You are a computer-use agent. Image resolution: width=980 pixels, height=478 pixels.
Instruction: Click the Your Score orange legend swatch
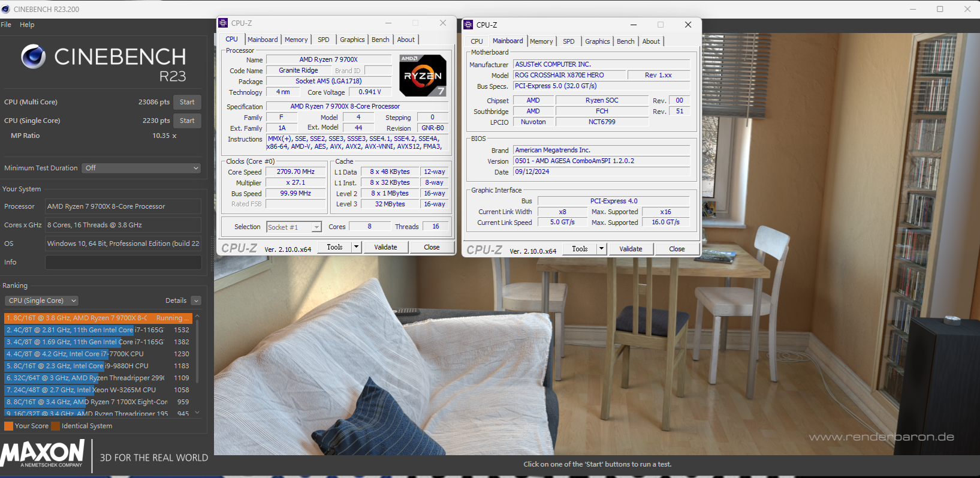tap(8, 426)
